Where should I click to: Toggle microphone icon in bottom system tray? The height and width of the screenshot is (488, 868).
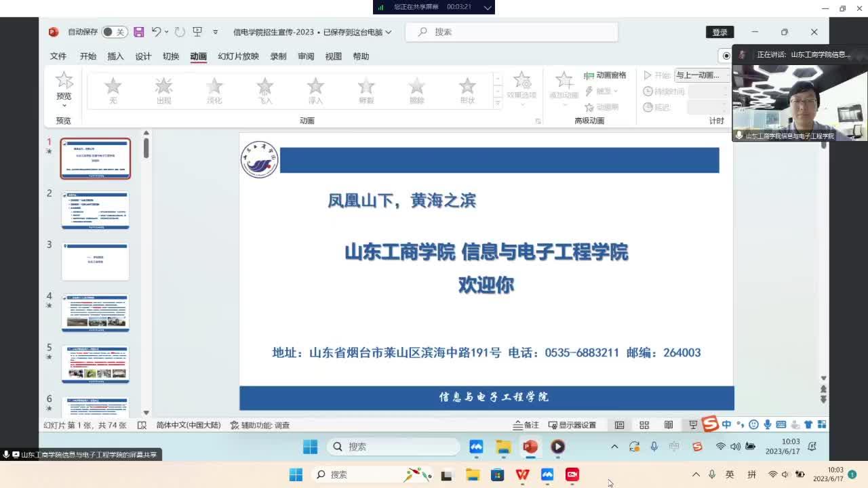tap(712, 474)
